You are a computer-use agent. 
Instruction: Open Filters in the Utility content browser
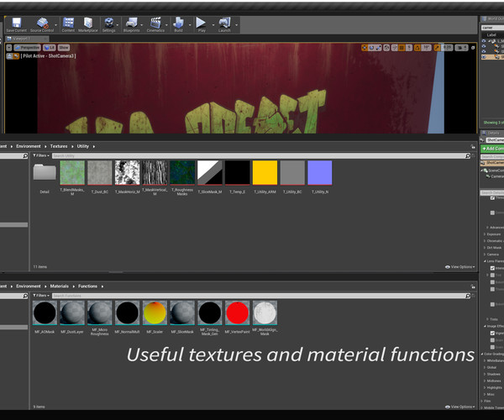41,155
